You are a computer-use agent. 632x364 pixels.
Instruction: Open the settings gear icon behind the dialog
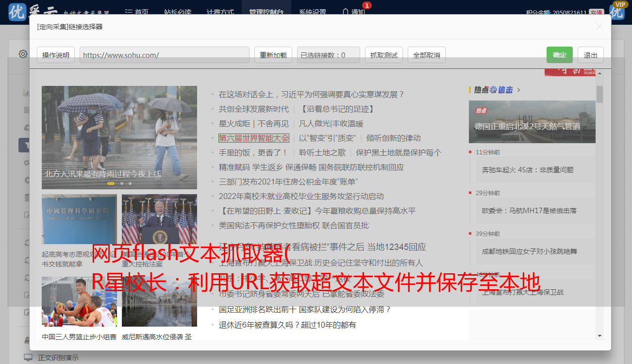[x=23, y=54]
